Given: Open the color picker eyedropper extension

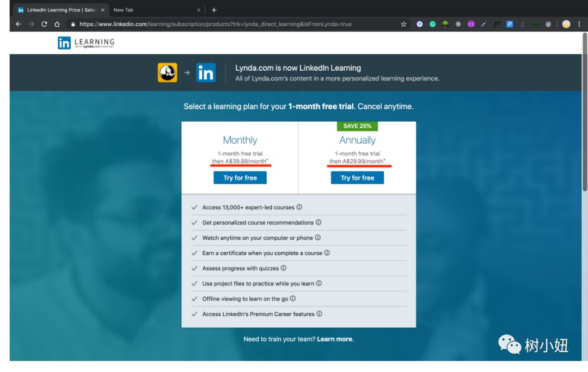Looking at the screenshot, I should 484,24.
